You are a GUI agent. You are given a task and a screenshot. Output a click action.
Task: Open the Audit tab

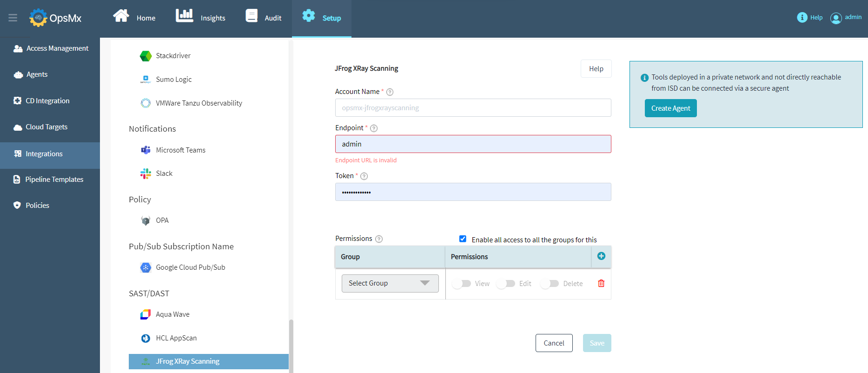(264, 18)
